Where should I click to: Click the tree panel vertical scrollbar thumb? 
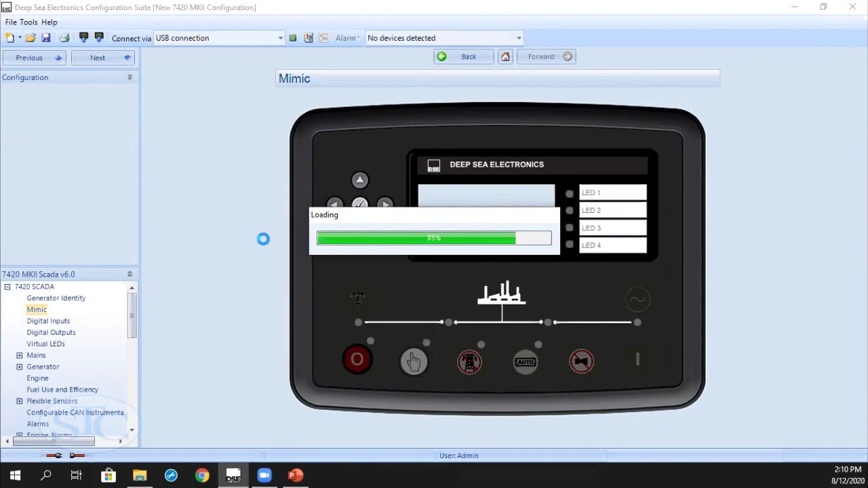[x=132, y=316]
